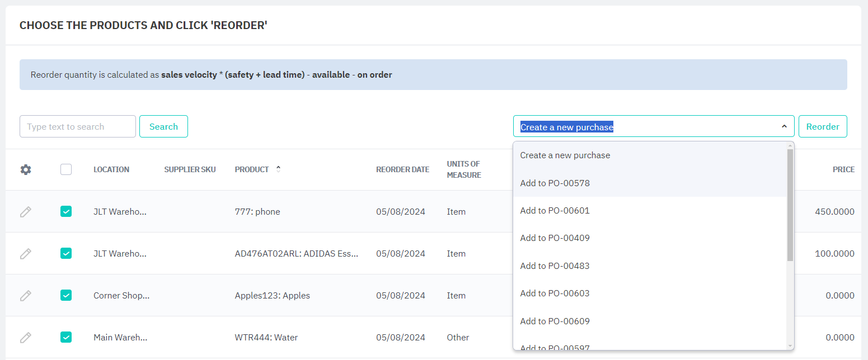868x360 pixels.
Task: Edit the ADIDAS product row with pencil
Action: (x=26, y=254)
